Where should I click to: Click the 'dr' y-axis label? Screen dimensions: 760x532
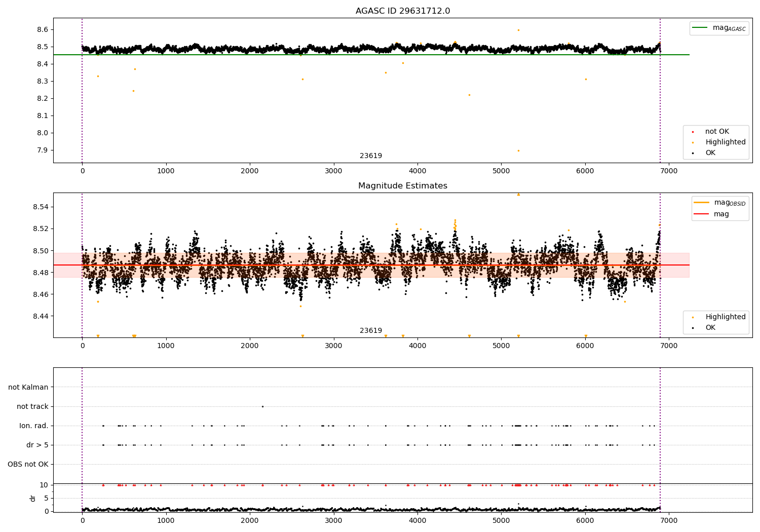pyautogui.click(x=33, y=498)
